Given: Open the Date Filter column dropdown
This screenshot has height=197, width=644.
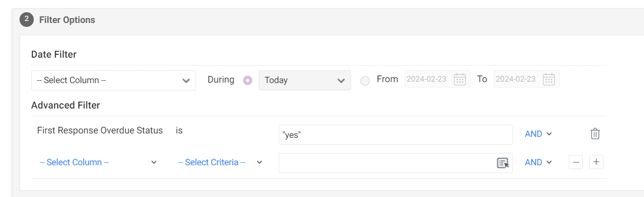Looking at the screenshot, I should (x=113, y=81).
